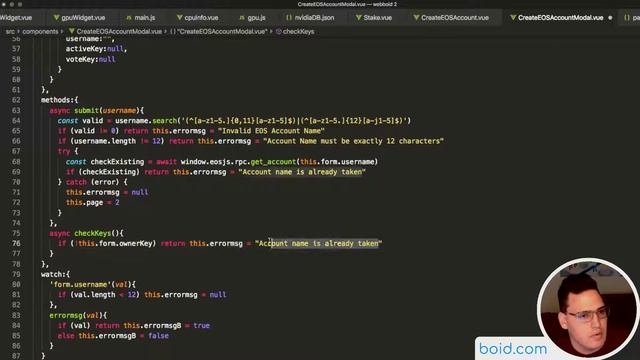Click the 'checkKeys' method name on line 75
The image size is (640, 360).
92,233
